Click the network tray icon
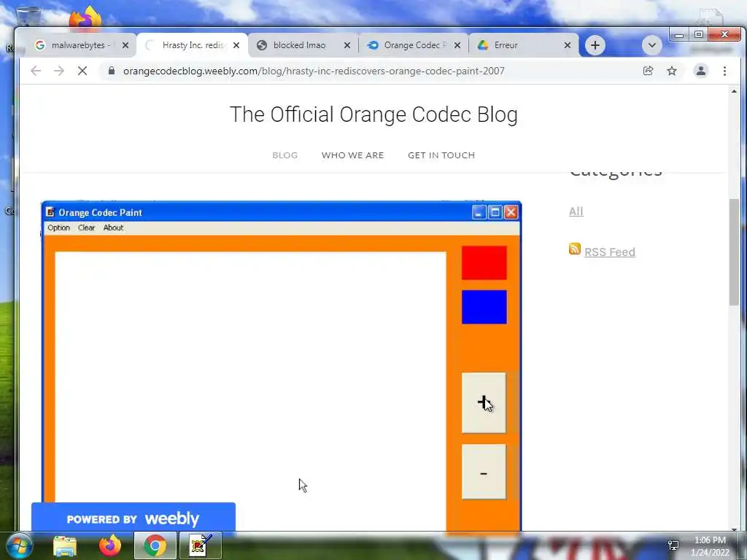Viewport: 747px width, 560px height. point(673,545)
